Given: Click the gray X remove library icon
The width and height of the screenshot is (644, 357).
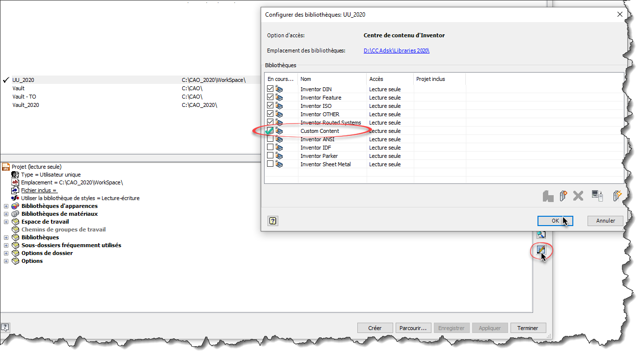Looking at the screenshot, I should click(578, 196).
